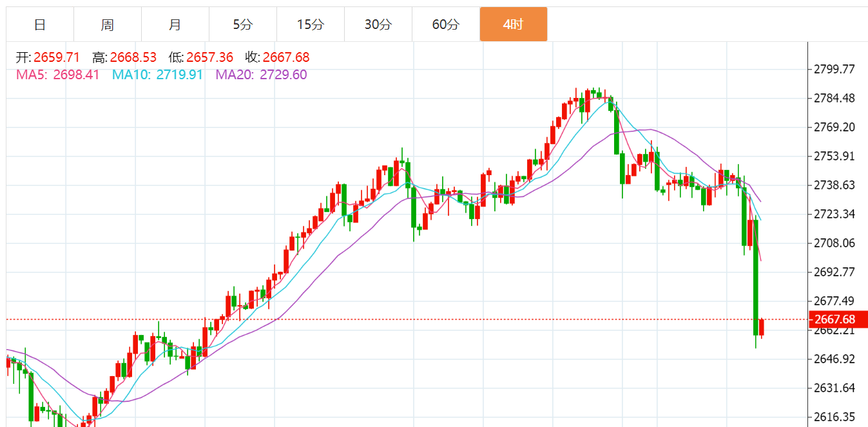The width and height of the screenshot is (868, 427).
Task: Click the 2784.48 price axis label
Action: 834,98
